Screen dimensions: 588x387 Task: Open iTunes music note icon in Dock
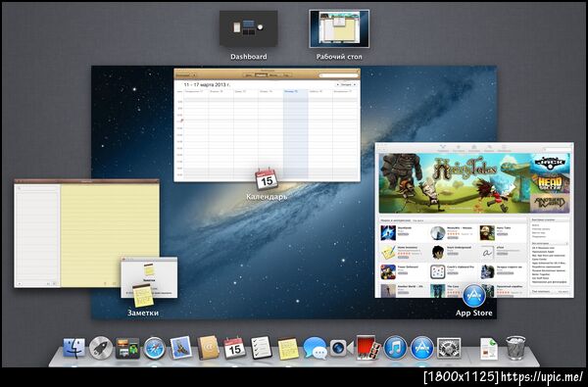pos(395,348)
